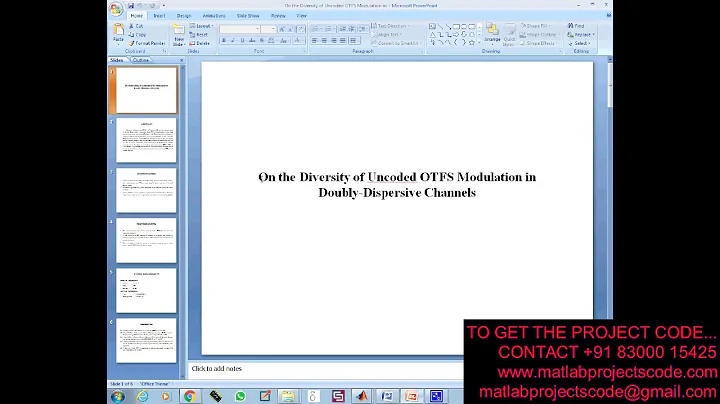
Task: Open Internet Explorer from taskbar
Action: (142, 396)
